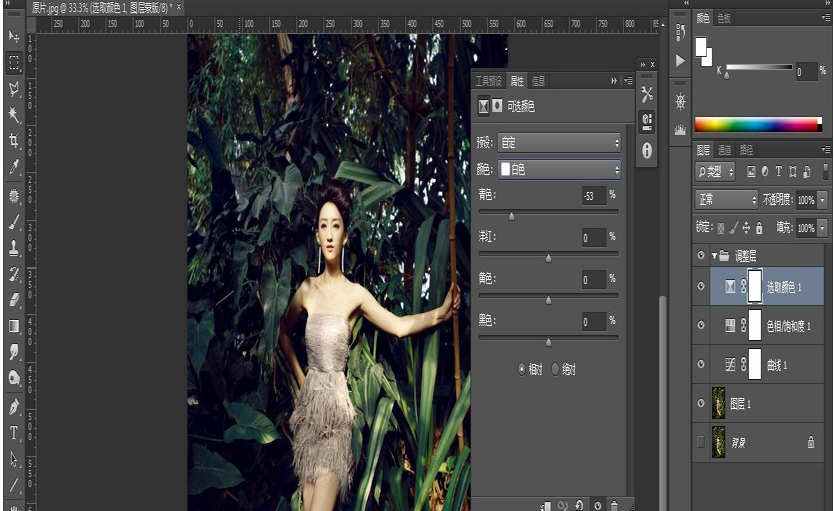Select the Eraser tool

(x=14, y=300)
